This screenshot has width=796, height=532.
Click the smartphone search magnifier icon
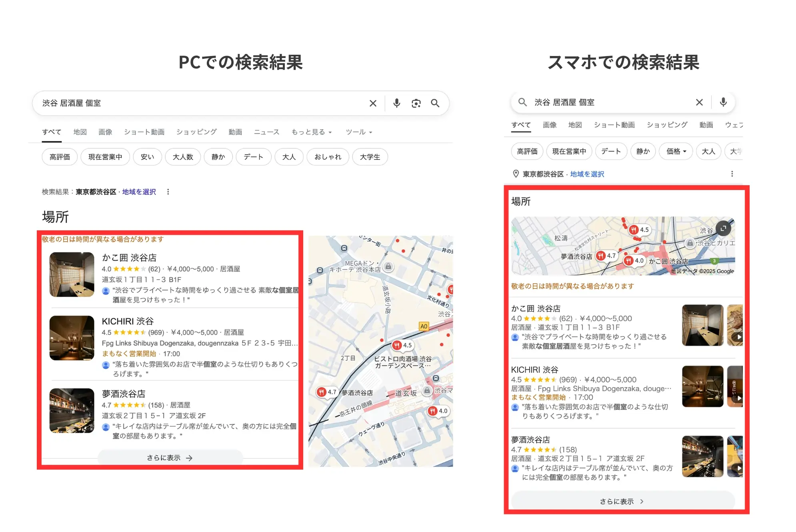522,102
